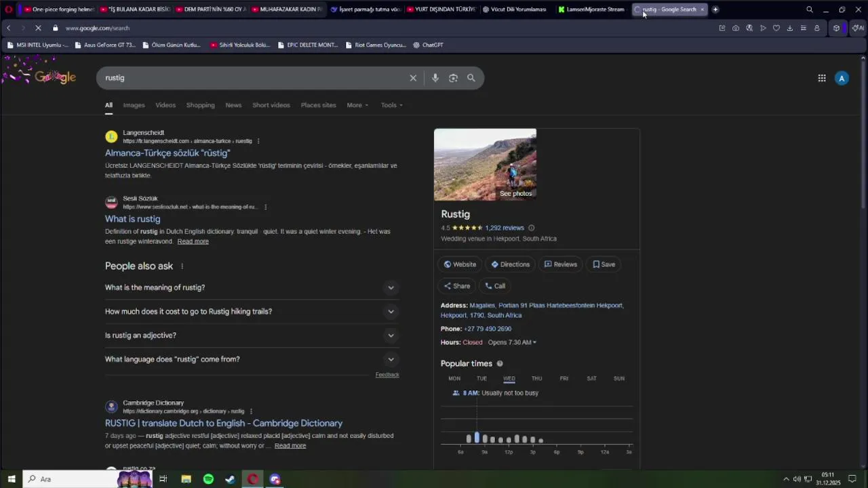Open Google Lens image search icon
Image resolution: width=868 pixels, height=488 pixels.
[453, 78]
